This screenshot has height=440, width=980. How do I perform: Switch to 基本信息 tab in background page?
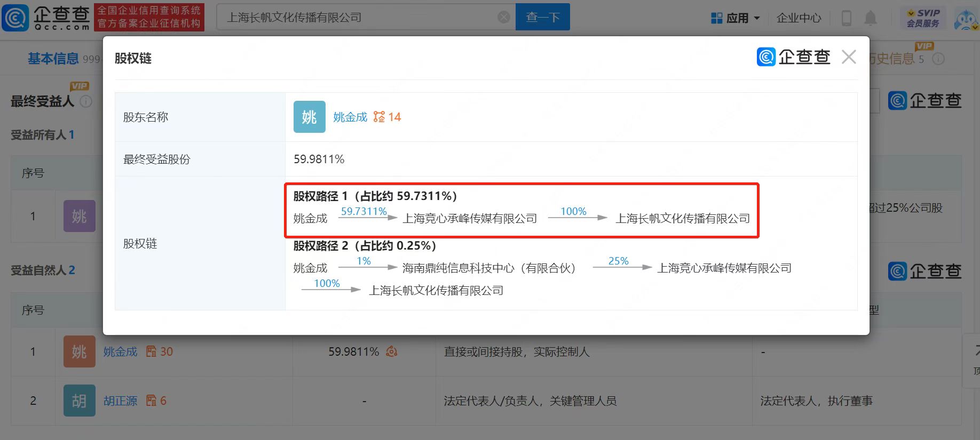(53, 59)
